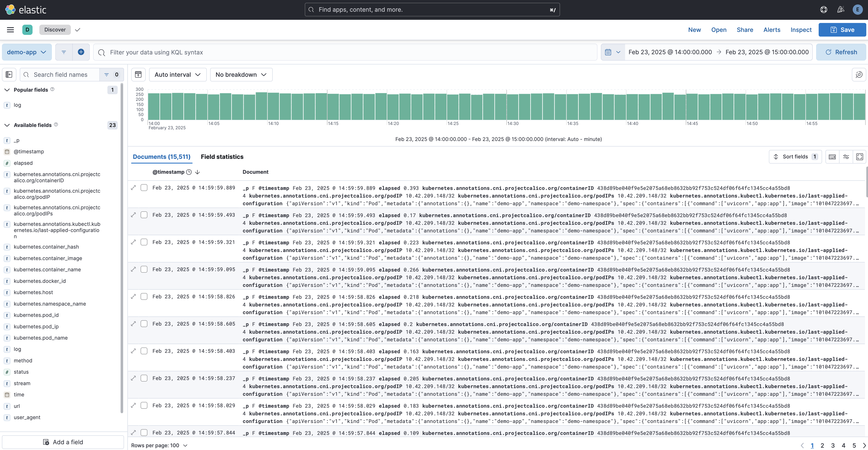Screen dimensions: 868x450
Task: Click Popular fields info icon
Action: click(52, 89)
